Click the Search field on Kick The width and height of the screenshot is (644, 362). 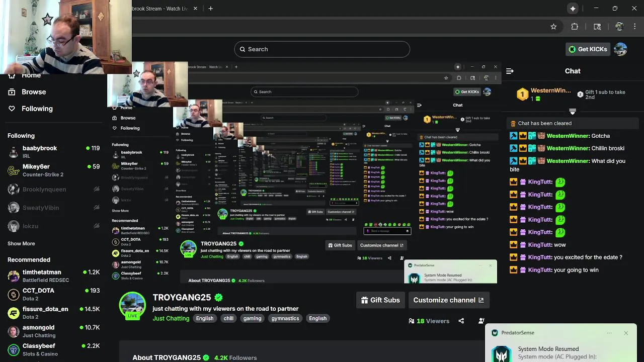tap(322, 49)
